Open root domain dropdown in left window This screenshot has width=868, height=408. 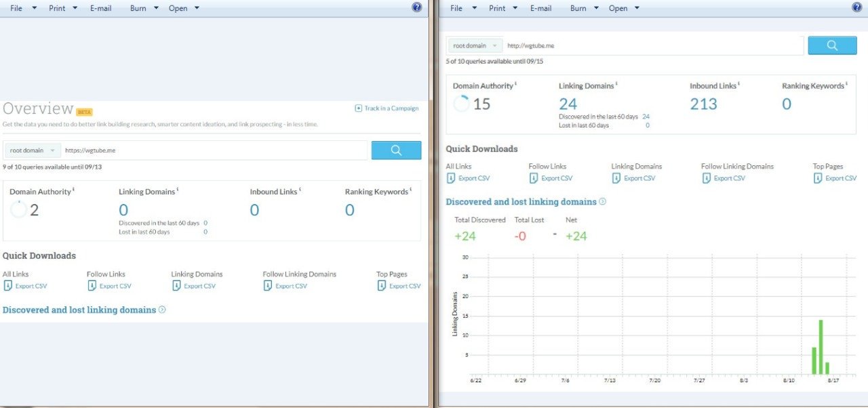point(32,150)
